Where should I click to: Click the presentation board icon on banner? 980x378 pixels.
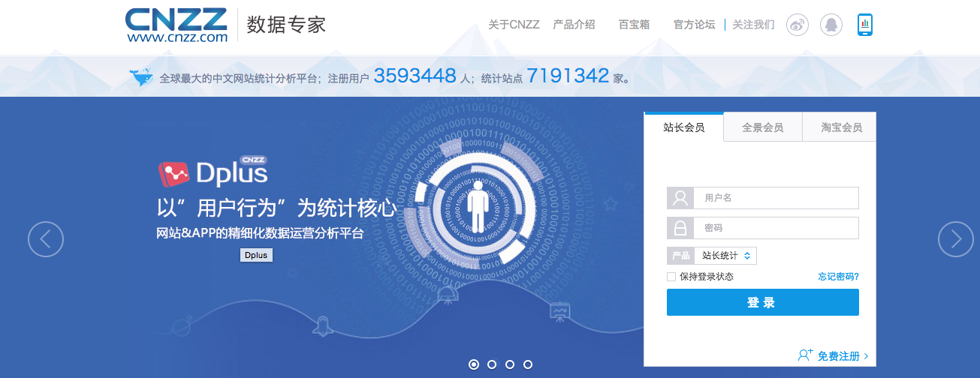pos(558,310)
